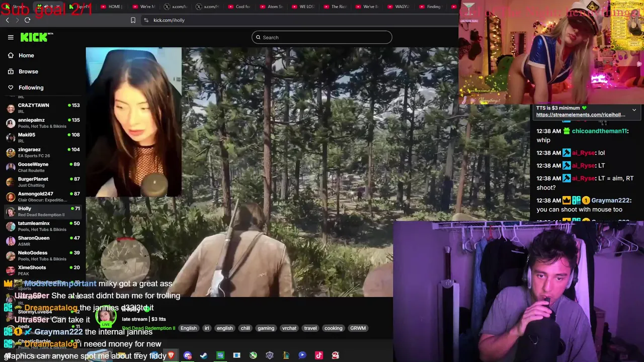Screen dimensions: 644x362
Task: Click chicoandtheman11 username in chat
Action: pos(600,131)
